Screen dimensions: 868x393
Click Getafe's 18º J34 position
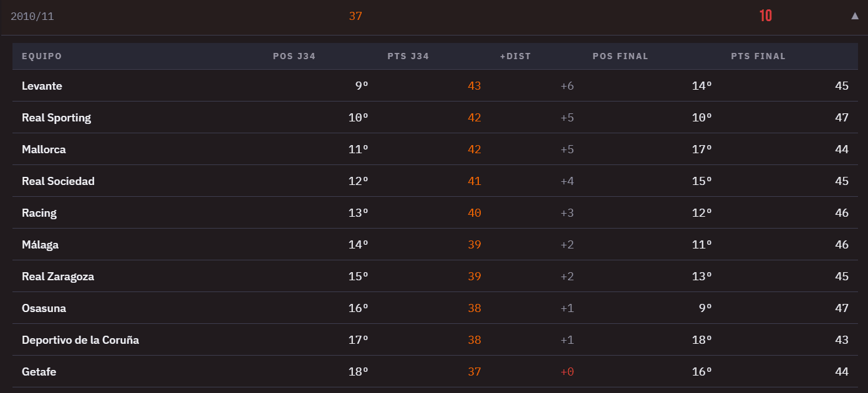359,372
